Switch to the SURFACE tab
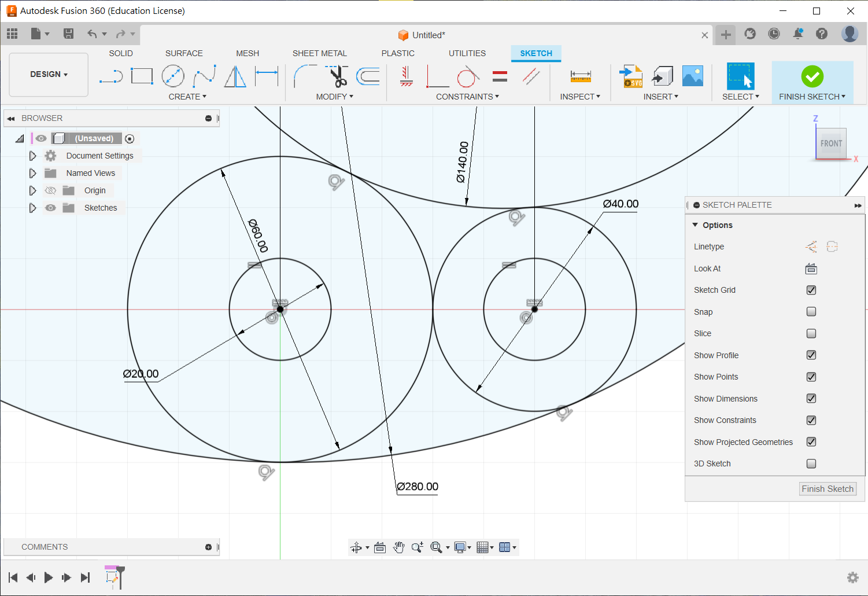The image size is (868, 596). coord(184,53)
